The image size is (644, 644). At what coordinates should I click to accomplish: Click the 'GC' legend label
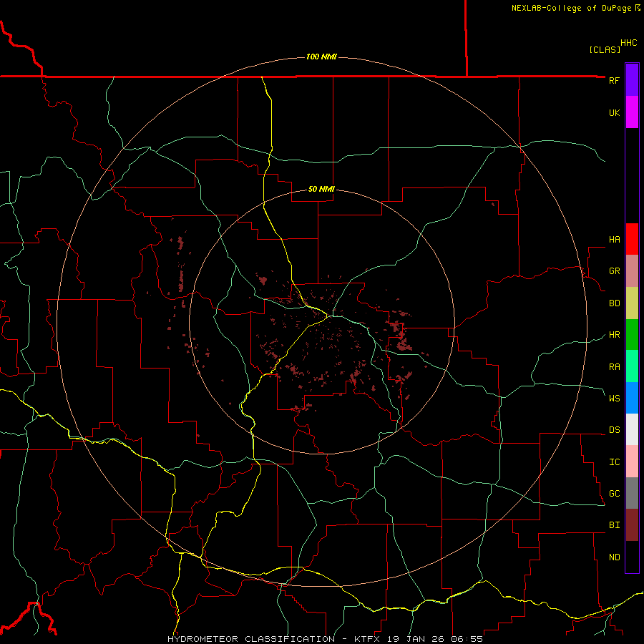[614, 494]
